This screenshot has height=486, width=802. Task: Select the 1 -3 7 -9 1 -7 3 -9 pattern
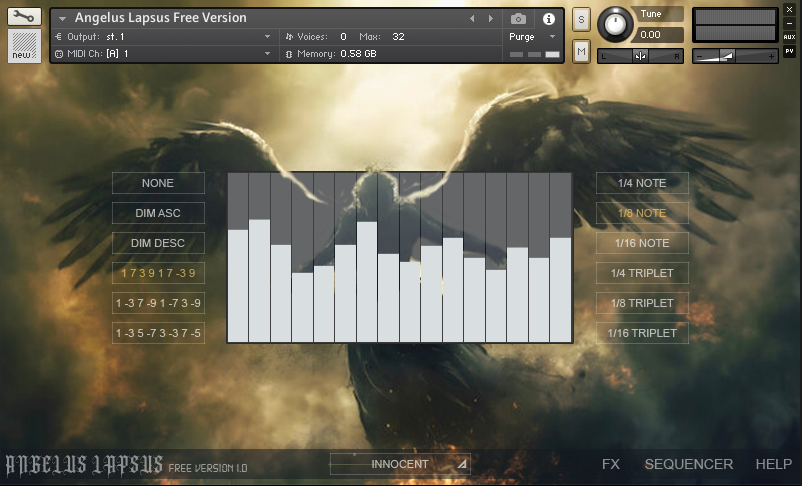158,303
